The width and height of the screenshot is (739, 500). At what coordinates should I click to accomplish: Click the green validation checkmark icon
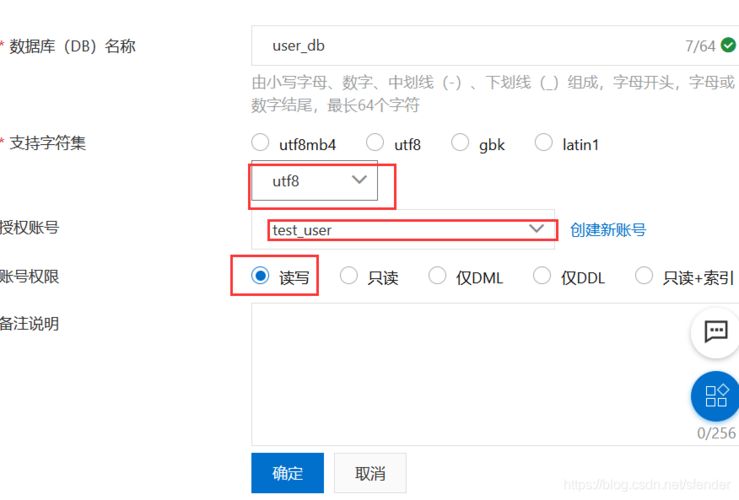click(x=728, y=45)
